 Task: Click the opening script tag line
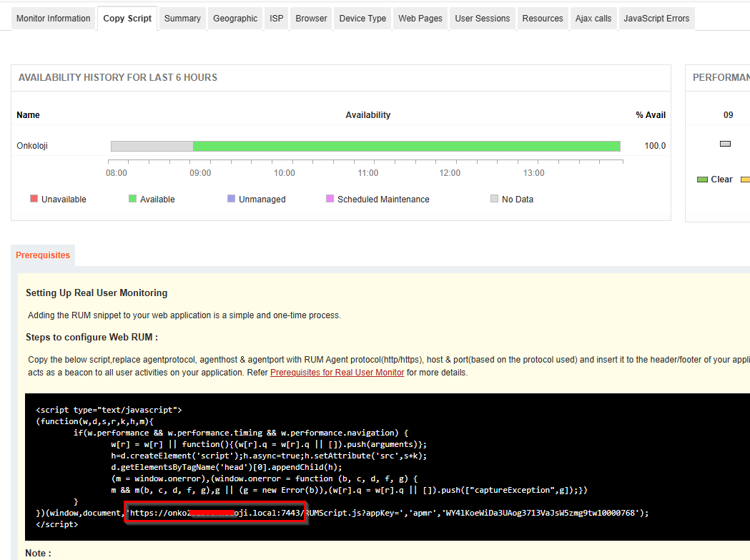coord(109,410)
